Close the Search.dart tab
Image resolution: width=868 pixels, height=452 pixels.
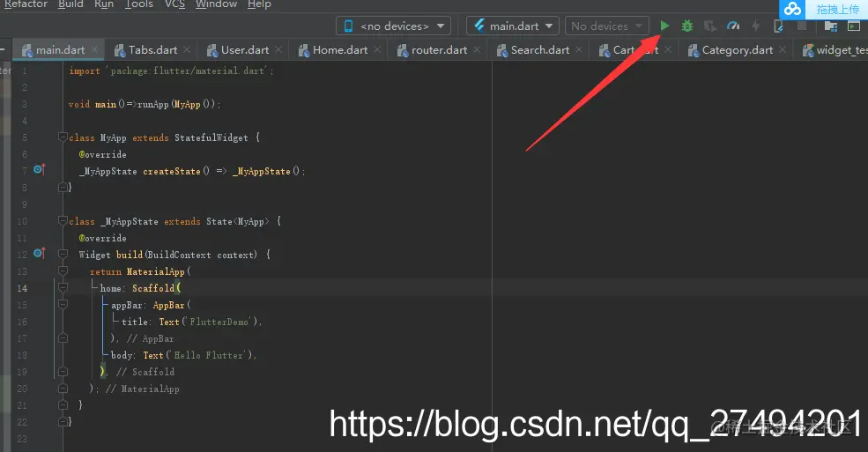pos(578,49)
